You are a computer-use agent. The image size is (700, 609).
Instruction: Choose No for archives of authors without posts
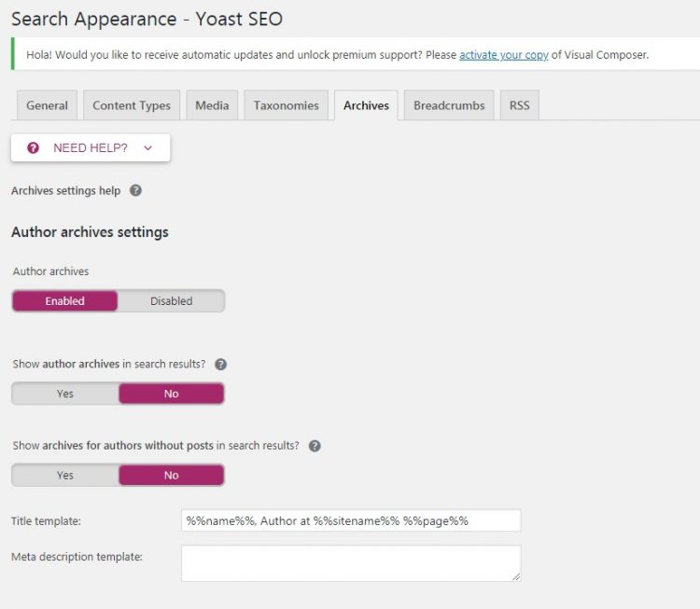pyautogui.click(x=172, y=475)
